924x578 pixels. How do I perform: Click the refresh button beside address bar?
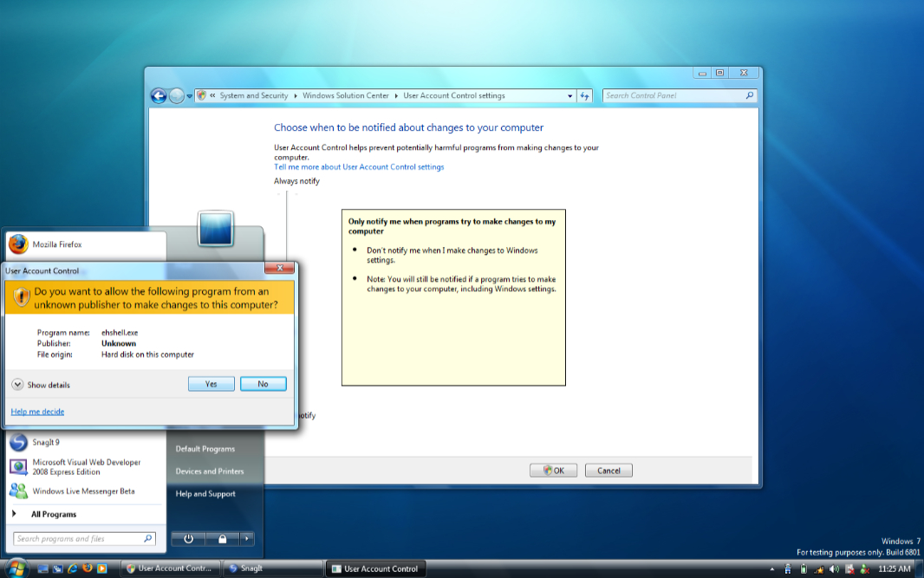click(x=584, y=95)
